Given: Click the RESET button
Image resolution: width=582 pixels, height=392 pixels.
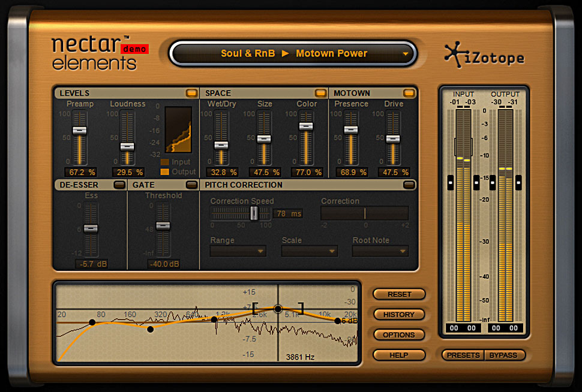Looking at the screenshot, I should [x=400, y=294].
